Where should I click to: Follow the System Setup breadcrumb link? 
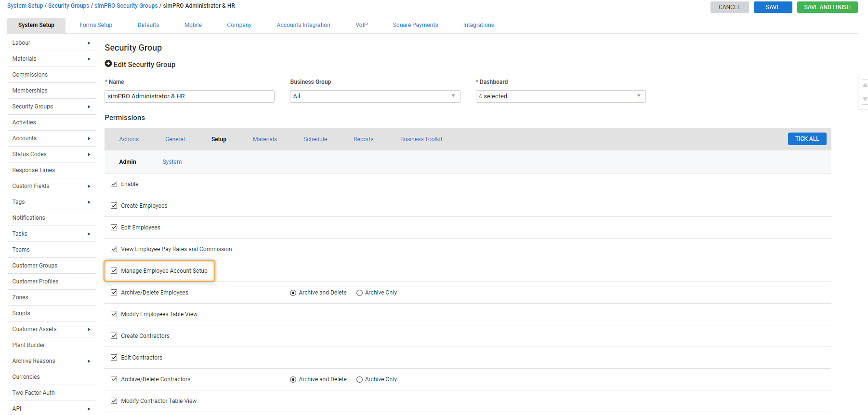click(25, 6)
